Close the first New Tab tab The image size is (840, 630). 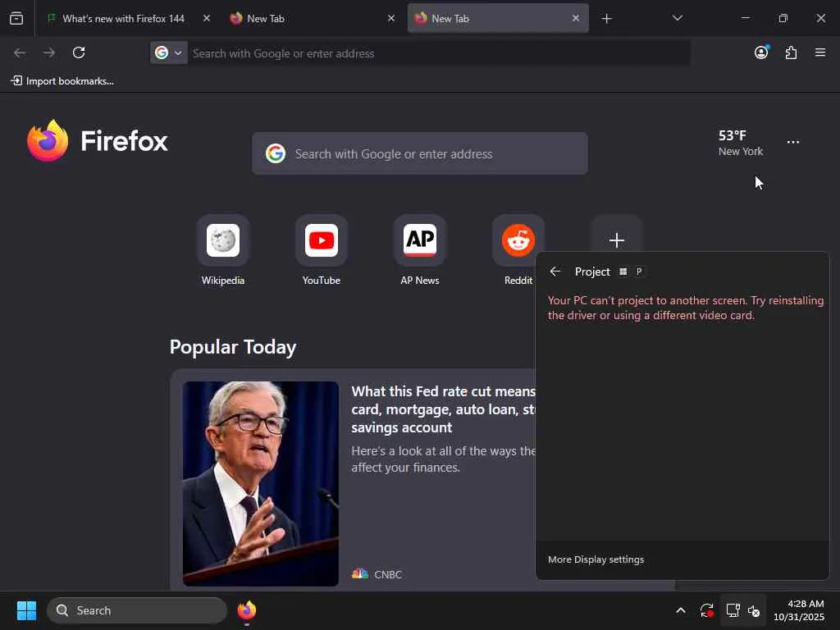point(391,18)
